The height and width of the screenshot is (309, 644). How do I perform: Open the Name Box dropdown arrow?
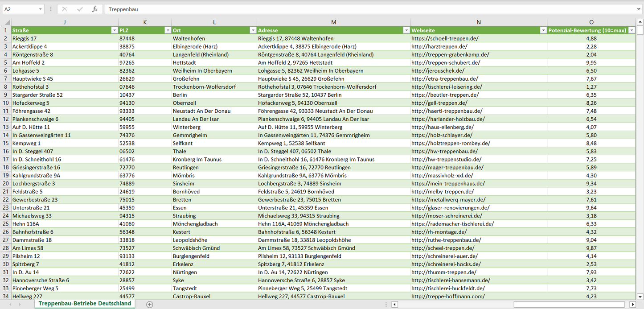40,9
